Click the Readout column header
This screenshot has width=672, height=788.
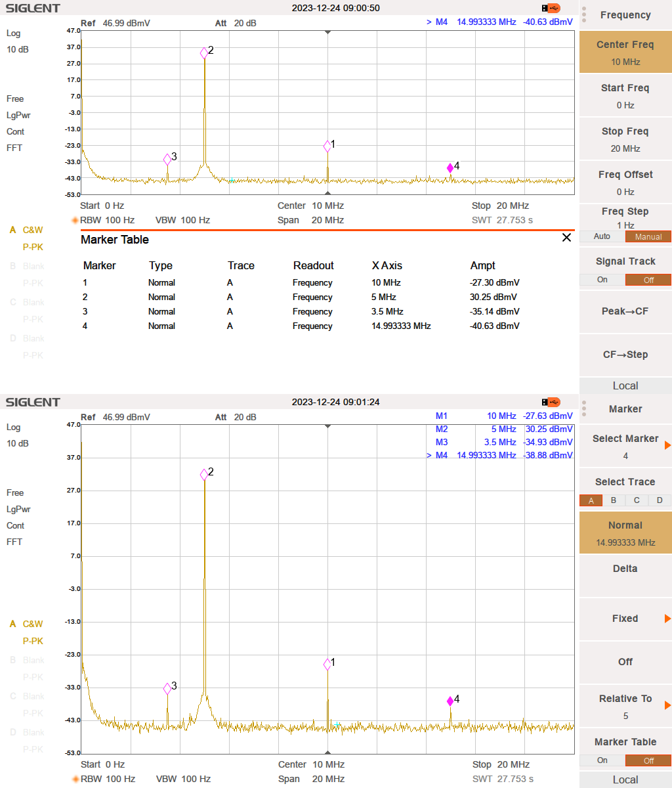pos(313,265)
